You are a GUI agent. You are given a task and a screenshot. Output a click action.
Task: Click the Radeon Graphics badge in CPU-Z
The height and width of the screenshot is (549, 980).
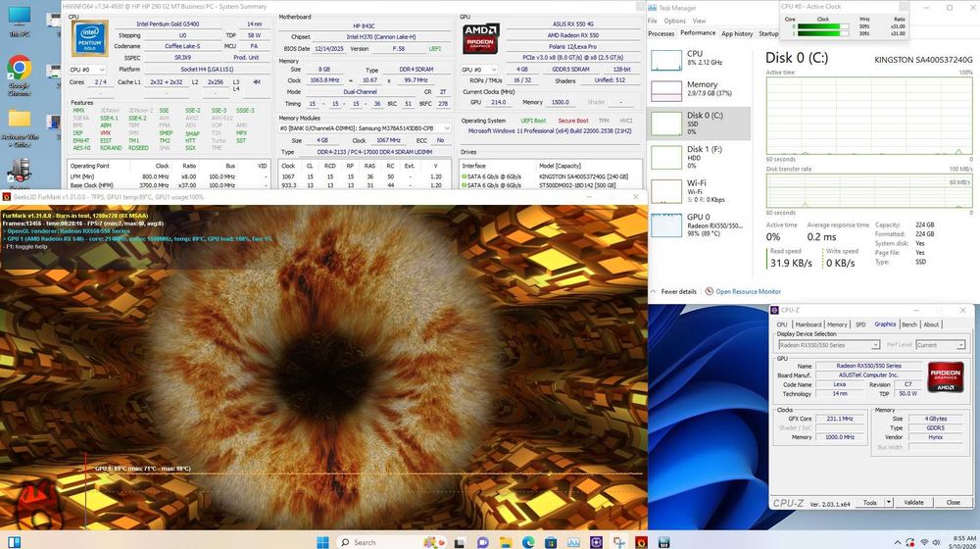(x=946, y=377)
